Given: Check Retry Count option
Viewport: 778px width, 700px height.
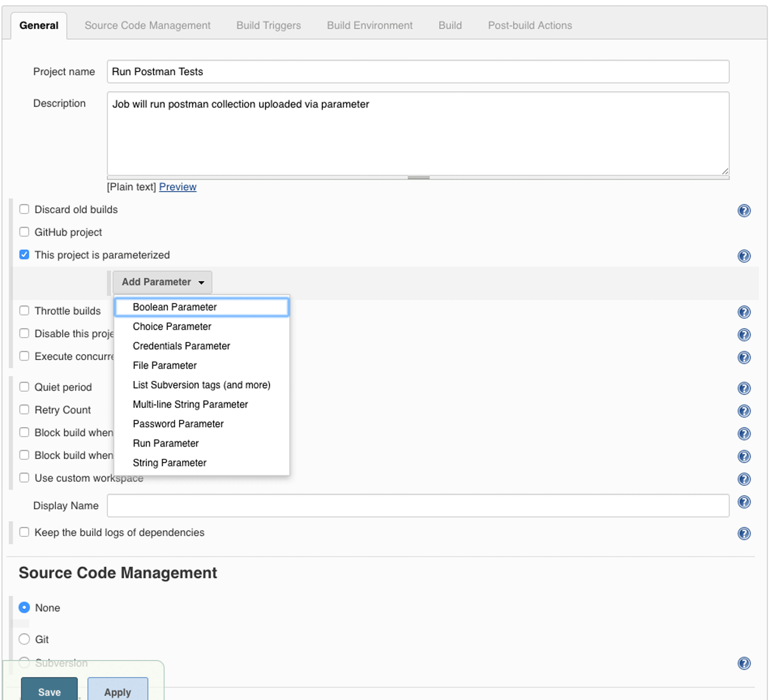Looking at the screenshot, I should point(24,409).
